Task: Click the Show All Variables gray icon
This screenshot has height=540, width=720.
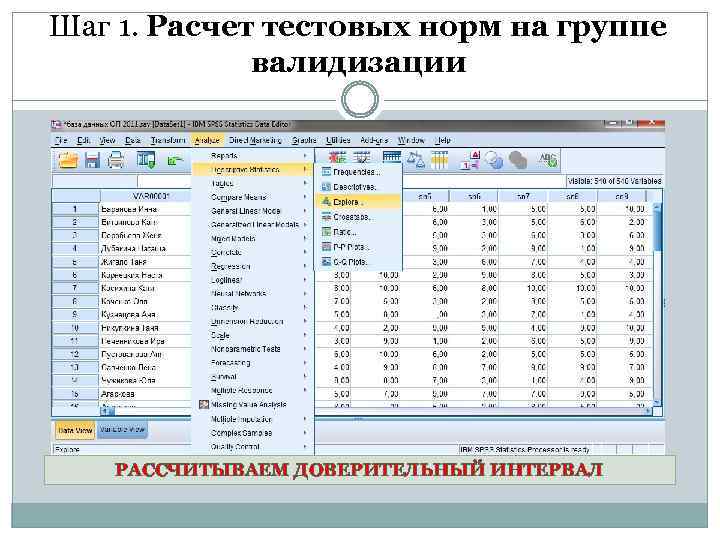Action: click(x=518, y=160)
